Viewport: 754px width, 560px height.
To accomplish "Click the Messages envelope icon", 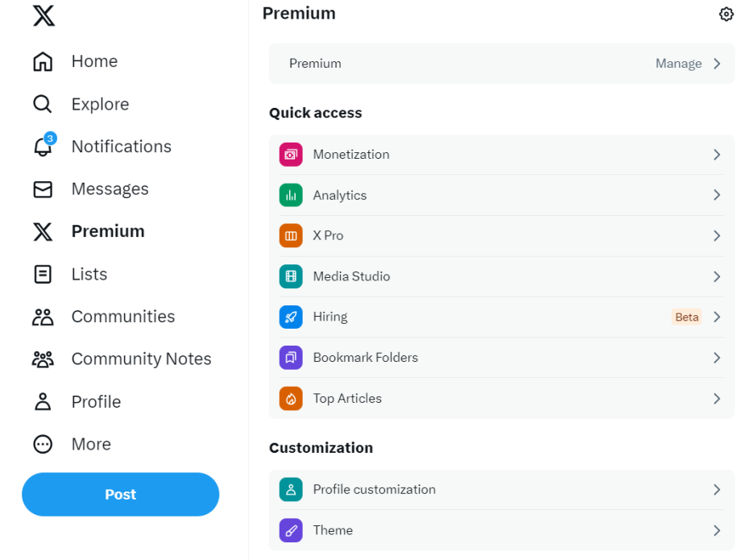I will 43,189.
